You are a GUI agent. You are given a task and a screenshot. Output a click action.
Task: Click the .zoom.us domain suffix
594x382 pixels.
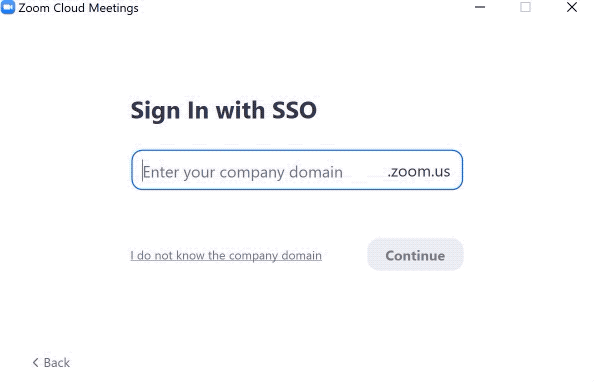point(419,171)
